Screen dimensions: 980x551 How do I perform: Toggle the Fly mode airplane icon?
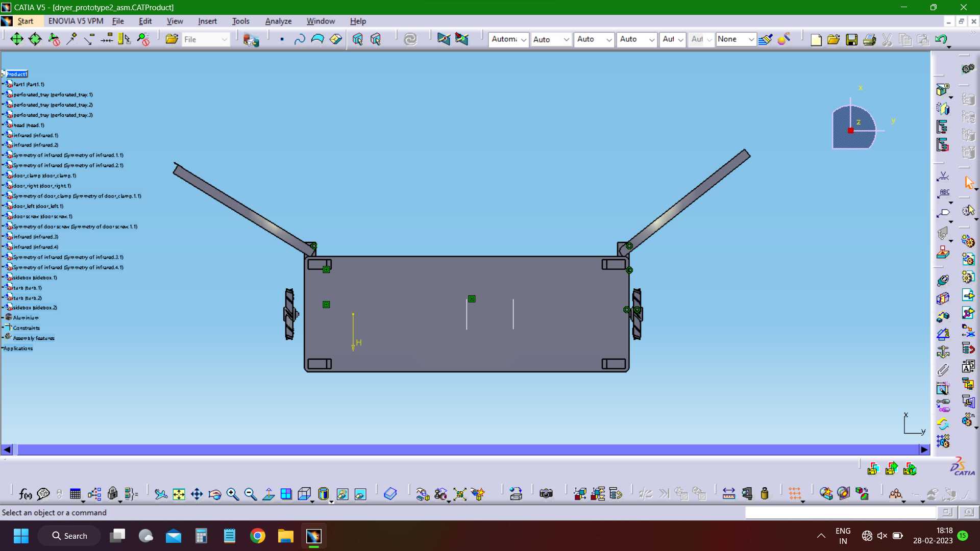coord(161,494)
